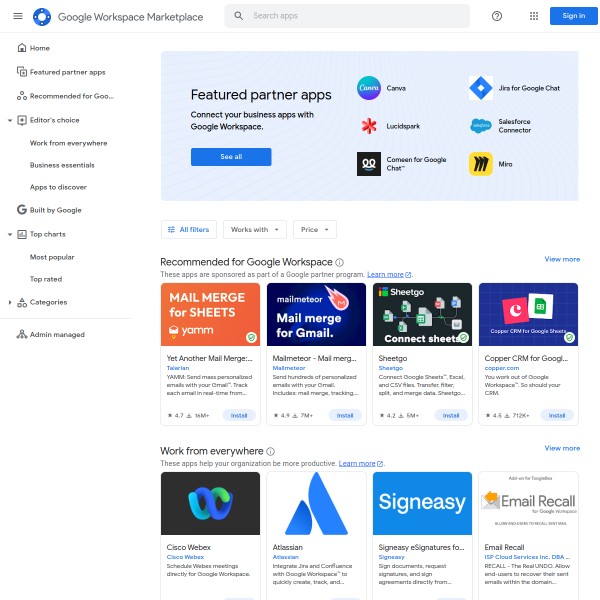Image resolution: width=600 pixels, height=600 pixels.
Task: Open the Mail Merge for Sheets yamm thumbnail
Action: tap(210, 315)
